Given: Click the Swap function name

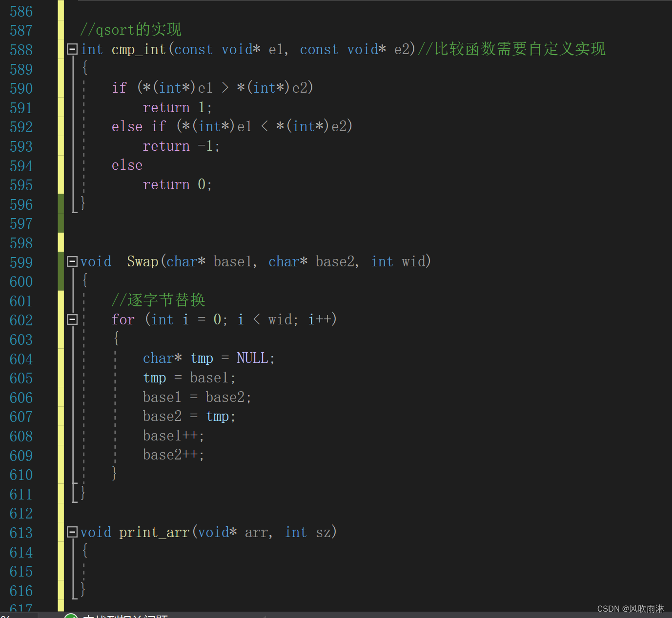Looking at the screenshot, I should (x=142, y=261).
